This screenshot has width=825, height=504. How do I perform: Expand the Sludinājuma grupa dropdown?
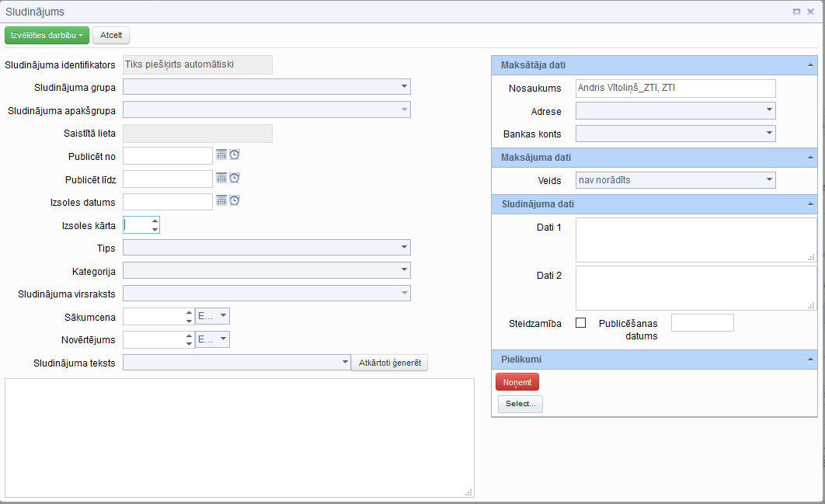click(404, 87)
